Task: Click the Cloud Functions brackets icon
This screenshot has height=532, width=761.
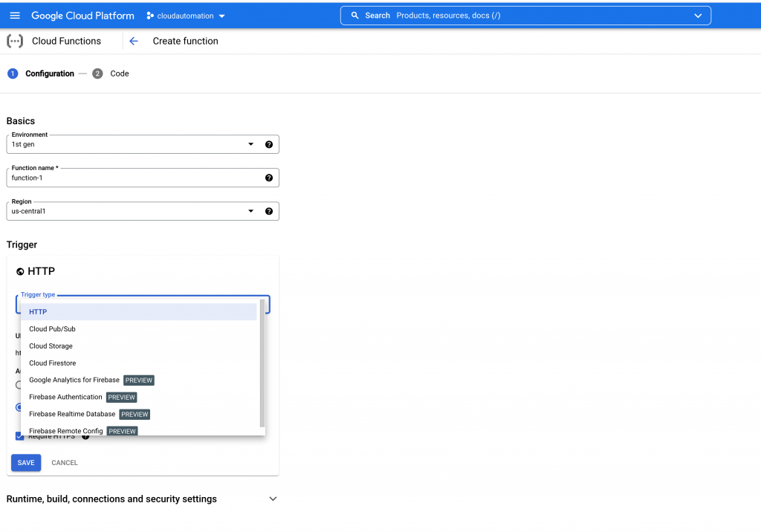Action: click(x=15, y=42)
